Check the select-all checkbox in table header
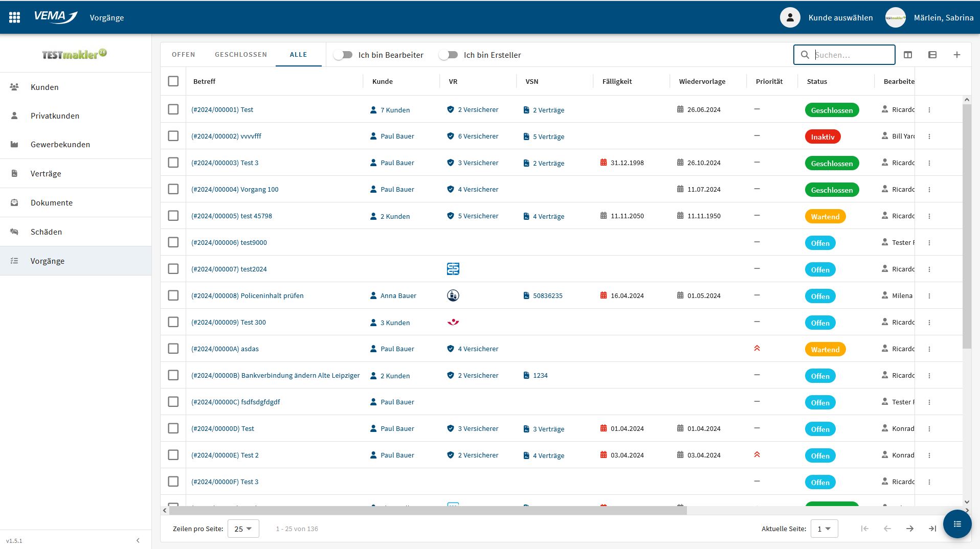 [173, 81]
